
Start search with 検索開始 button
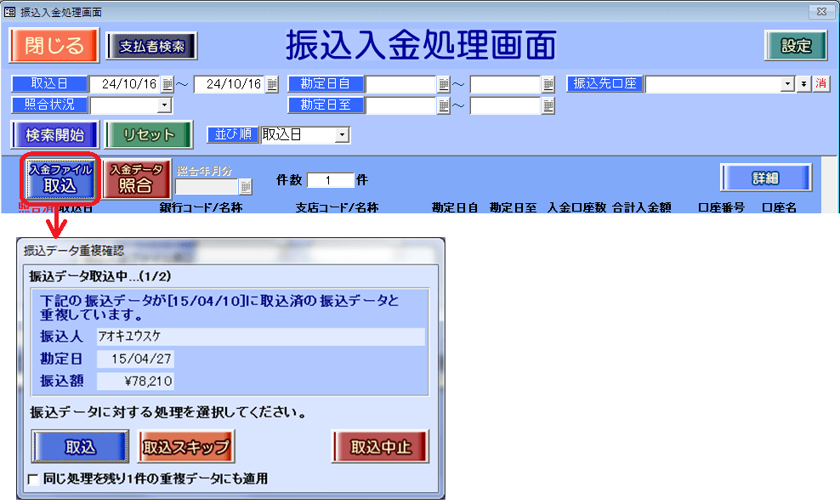[54, 135]
